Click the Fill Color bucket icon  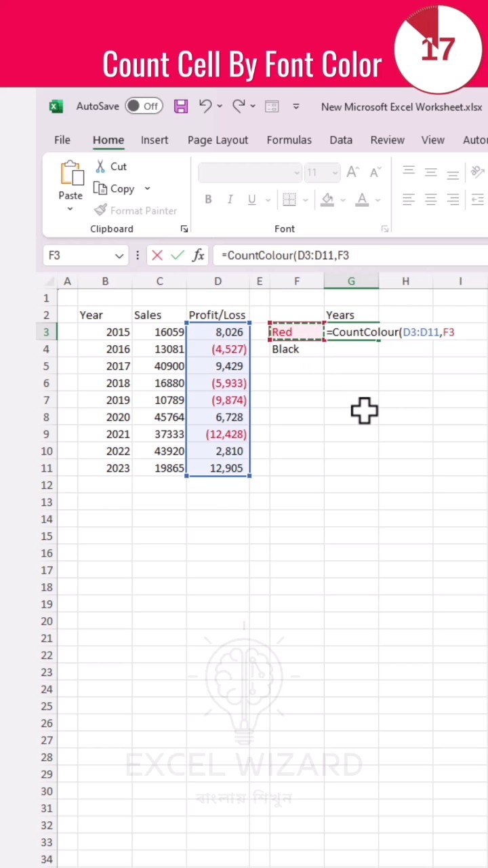click(327, 199)
